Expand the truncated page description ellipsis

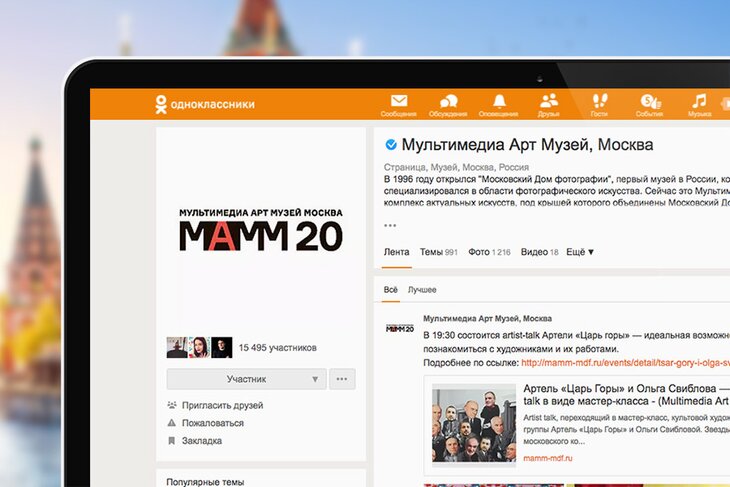pyautogui.click(x=390, y=225)
